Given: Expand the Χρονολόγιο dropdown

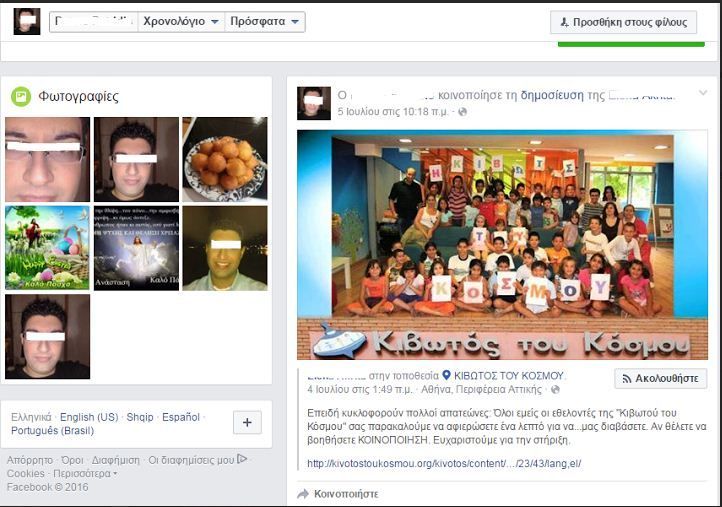Looking at the screenshot, I should (180, 22).
